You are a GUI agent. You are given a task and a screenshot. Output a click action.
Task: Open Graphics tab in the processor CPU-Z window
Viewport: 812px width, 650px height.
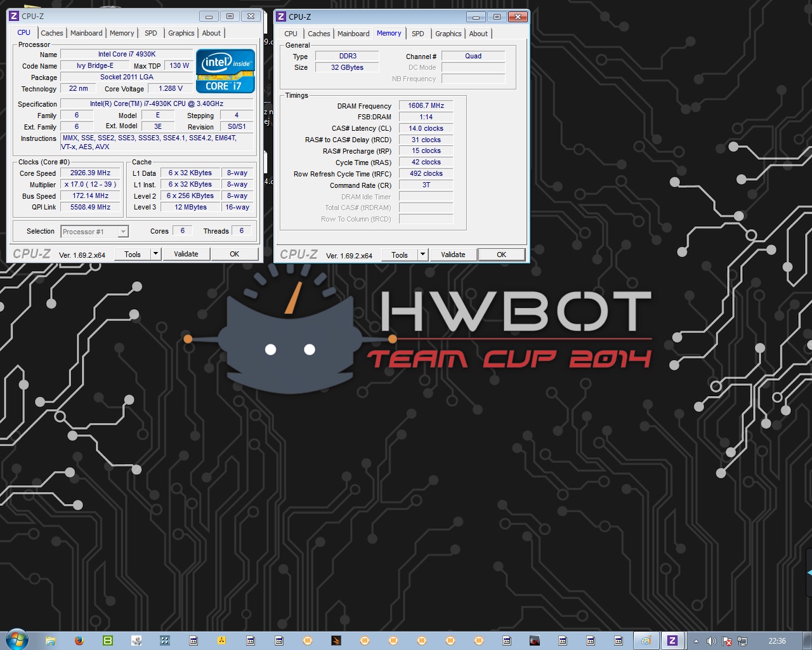181,33
